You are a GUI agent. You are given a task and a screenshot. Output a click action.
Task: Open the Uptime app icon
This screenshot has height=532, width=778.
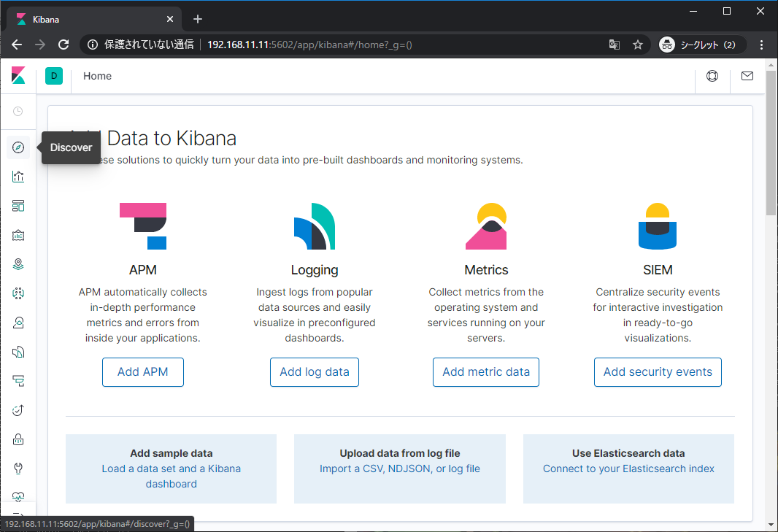pos(18,409)
